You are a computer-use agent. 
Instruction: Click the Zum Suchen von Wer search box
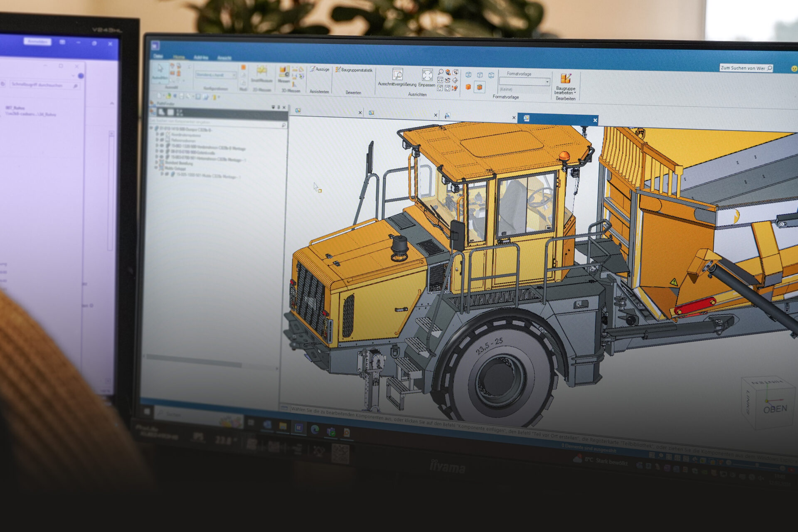pos(746,68)
